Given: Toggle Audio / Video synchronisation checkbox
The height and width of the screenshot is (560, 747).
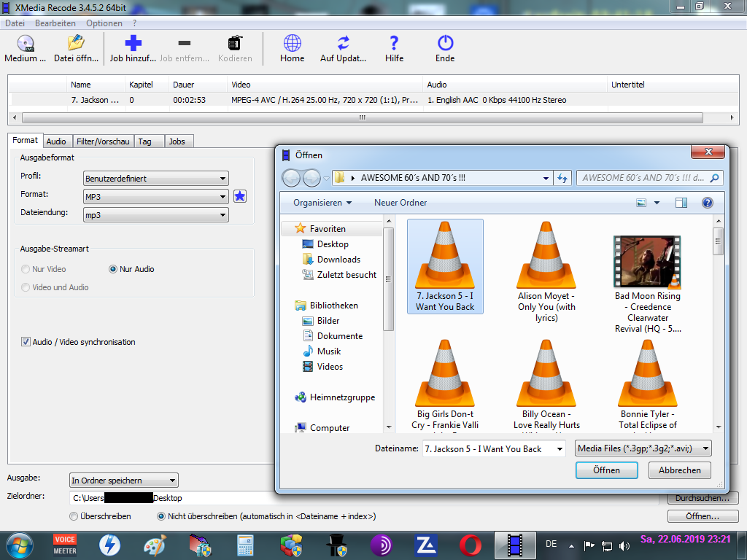Looking at the screenshot, I should point(26,342).
